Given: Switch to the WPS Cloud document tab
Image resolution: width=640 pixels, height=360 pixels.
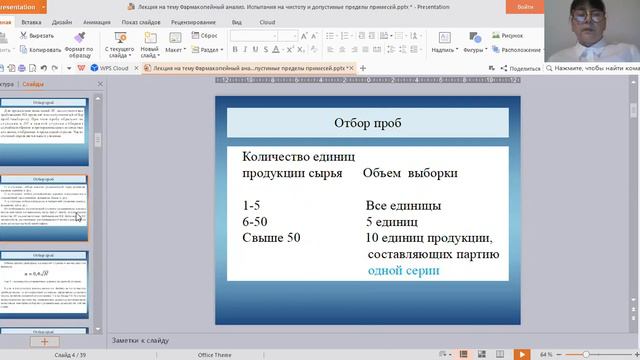Looking at the screenshot, I should click(110, 68).
